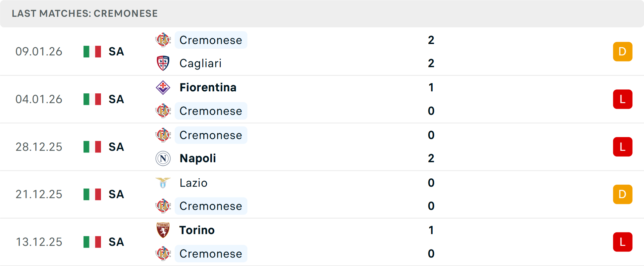Image resolution: width=644 pixels, height=266 pixels.
Task: Click the Fiorentina club crest icon
Action: 163,87
